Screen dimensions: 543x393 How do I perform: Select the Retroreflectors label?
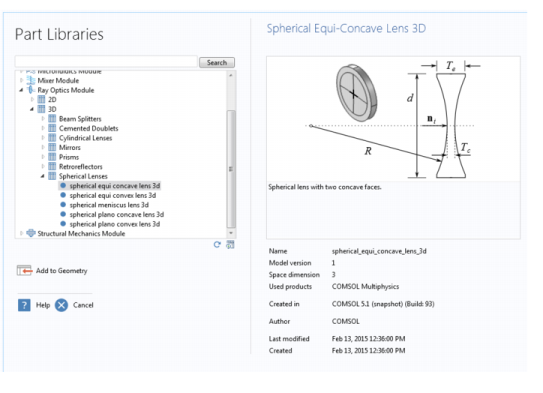(x=81, y=167)
